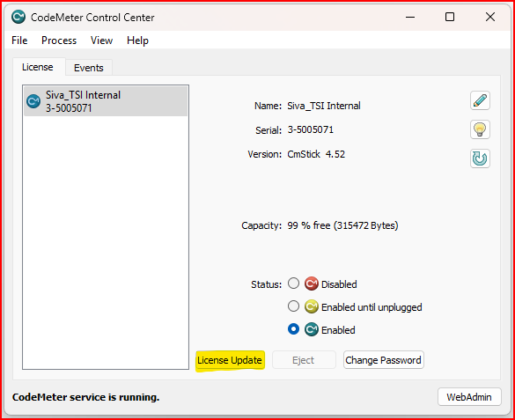515x420 pixels.
Task: Open WebAdmin from the status bar
Action: coord(469,397)
